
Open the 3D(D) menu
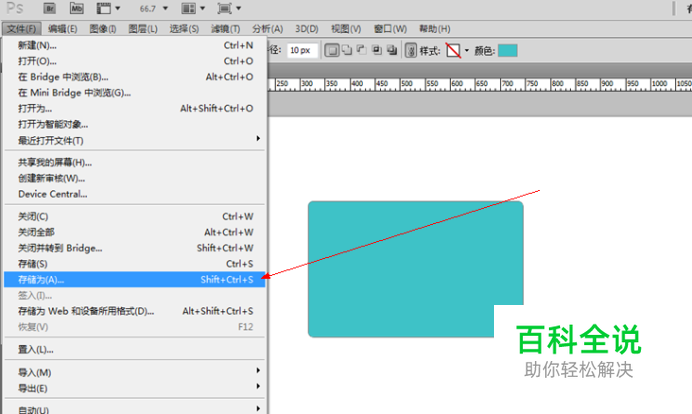pos(307,29)
